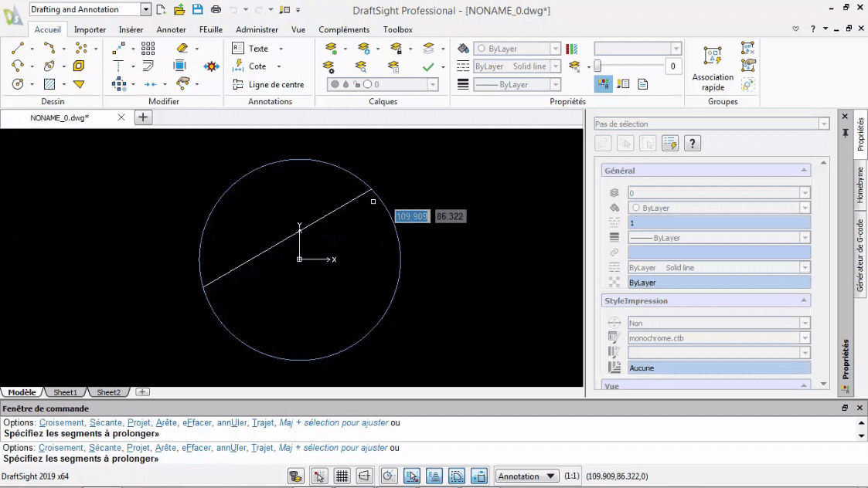Add a new sheet with plus button
This screenshot has height=488, width=868.
142,391
